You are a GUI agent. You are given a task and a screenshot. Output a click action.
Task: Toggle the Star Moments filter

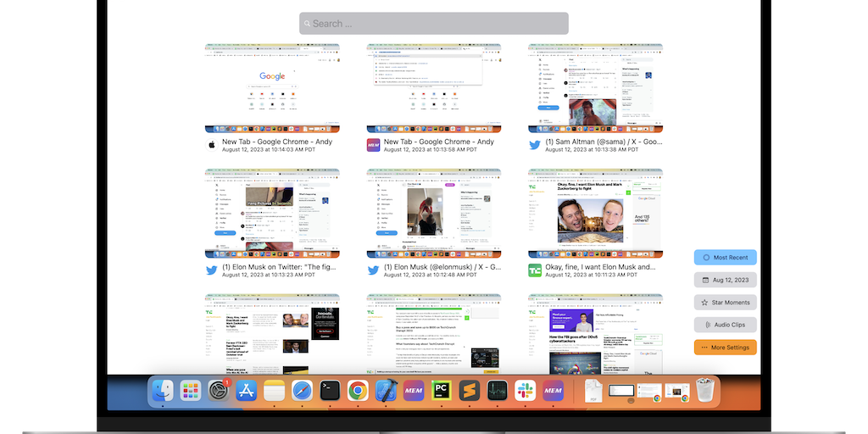[x=725, y=302]
